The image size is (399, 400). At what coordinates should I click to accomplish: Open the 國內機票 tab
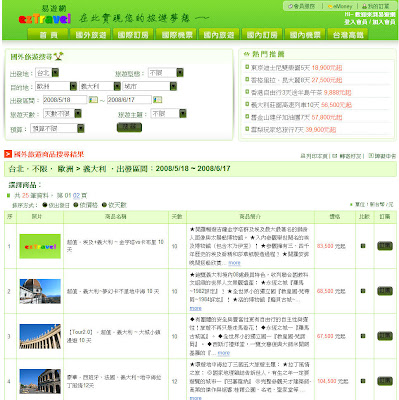(305, 35)
